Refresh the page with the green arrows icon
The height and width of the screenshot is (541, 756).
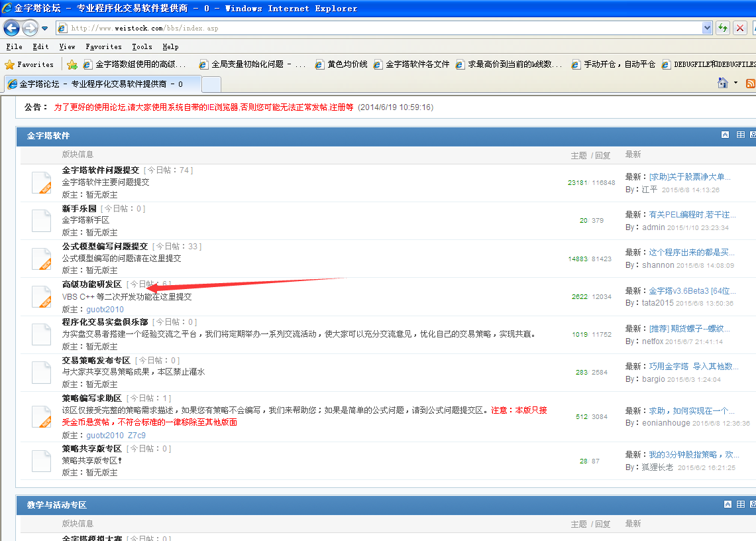point(722,28)
